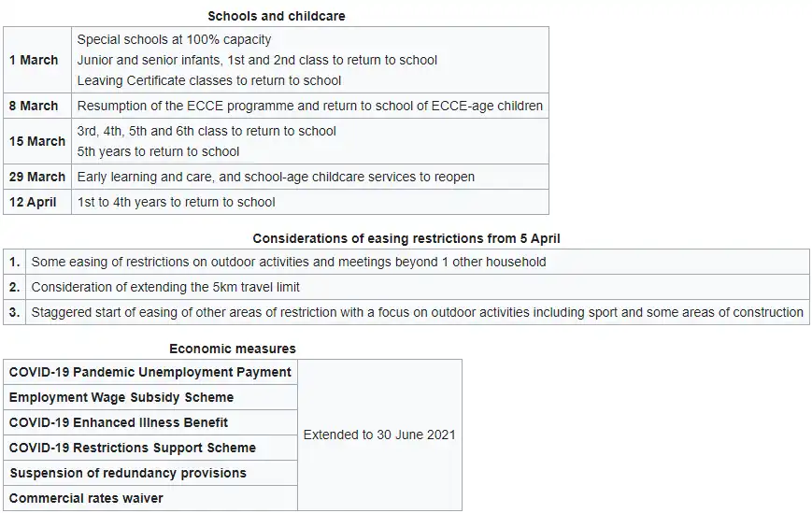Select the staggered start of easing row
This screenshot has height=513, width=812.
point(417,312)
